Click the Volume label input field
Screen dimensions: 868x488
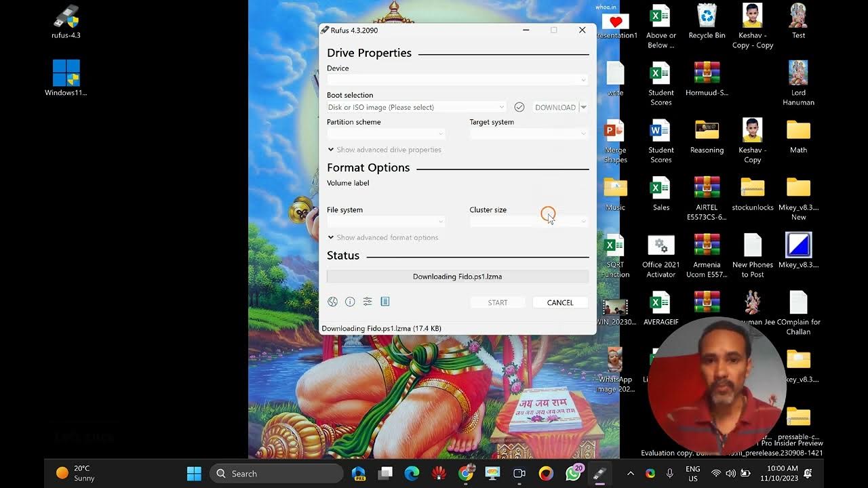457,195
